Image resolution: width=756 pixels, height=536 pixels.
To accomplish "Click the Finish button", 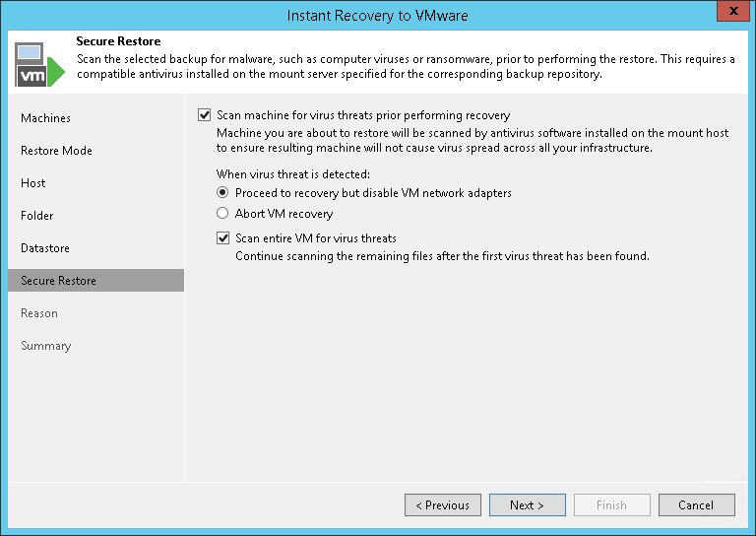I will point(611,505).
